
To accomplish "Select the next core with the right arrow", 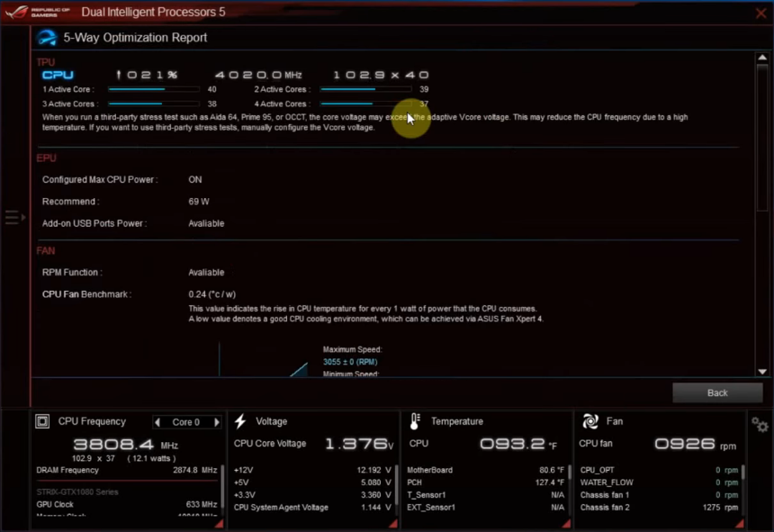I will coord(217,422).
